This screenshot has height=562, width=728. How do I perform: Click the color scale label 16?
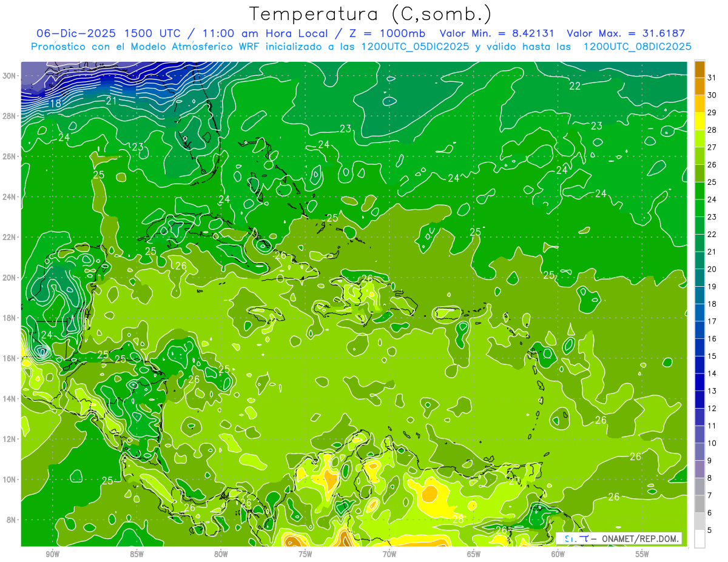pos(712,338)
